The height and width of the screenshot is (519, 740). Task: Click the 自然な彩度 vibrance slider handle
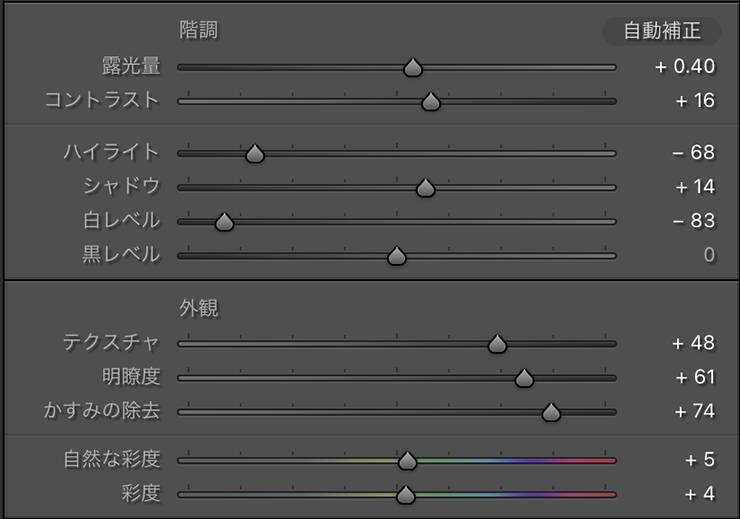click(406, 460)
